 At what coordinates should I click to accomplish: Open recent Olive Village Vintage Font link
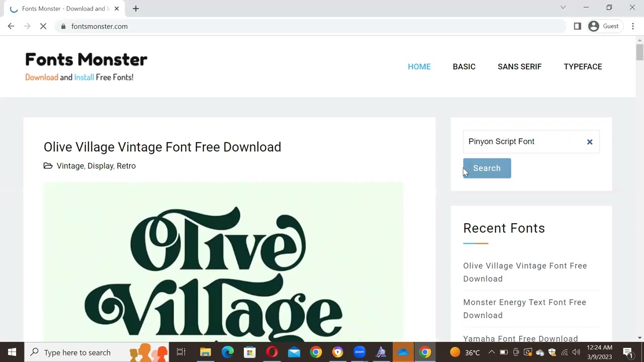[525, 272]
